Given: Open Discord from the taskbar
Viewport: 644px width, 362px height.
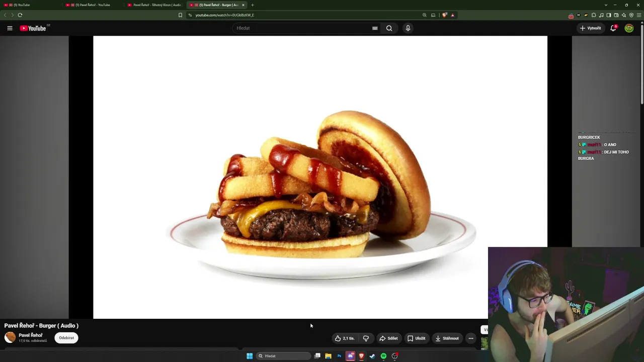Looking at the screenshot, I should pyautogui.click(x=350, y=356).
